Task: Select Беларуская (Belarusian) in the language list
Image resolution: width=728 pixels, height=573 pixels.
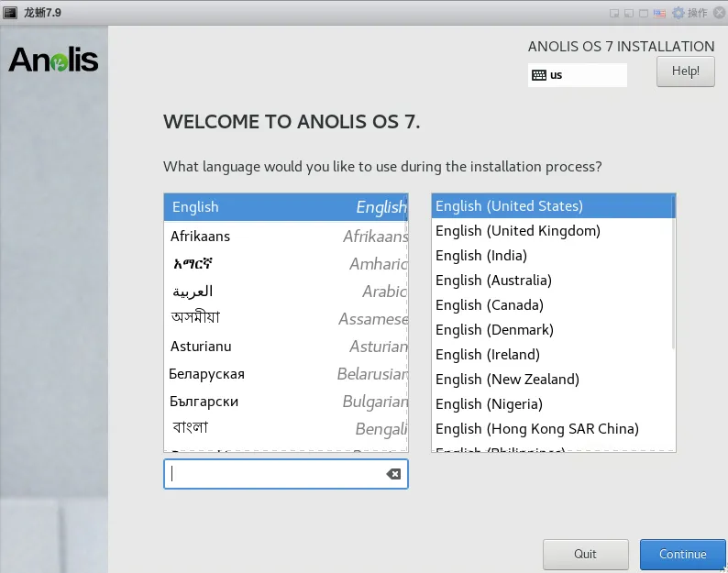Action: click(x=285, y=374)
